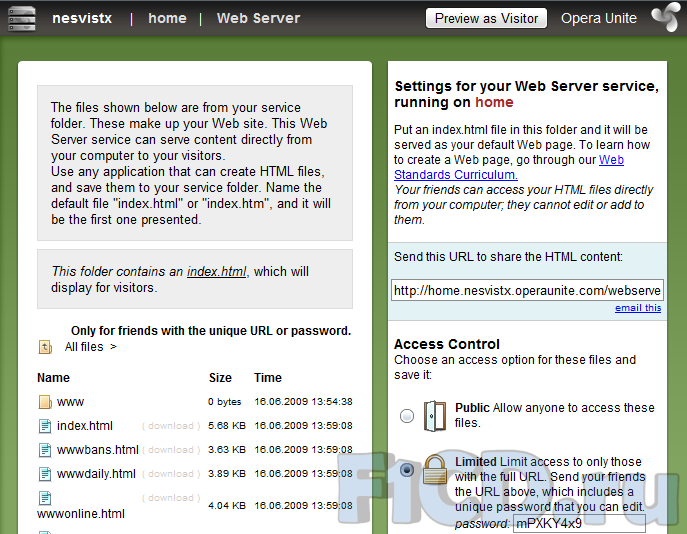The image size is (687, 534).
Task: Click the Time column header
Action: click(268, 378)
